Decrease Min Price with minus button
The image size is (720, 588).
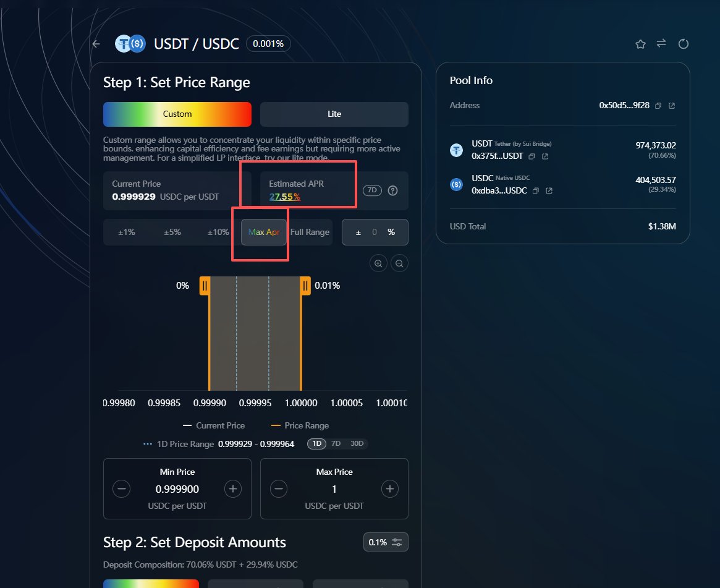click(x=122, y=489)
